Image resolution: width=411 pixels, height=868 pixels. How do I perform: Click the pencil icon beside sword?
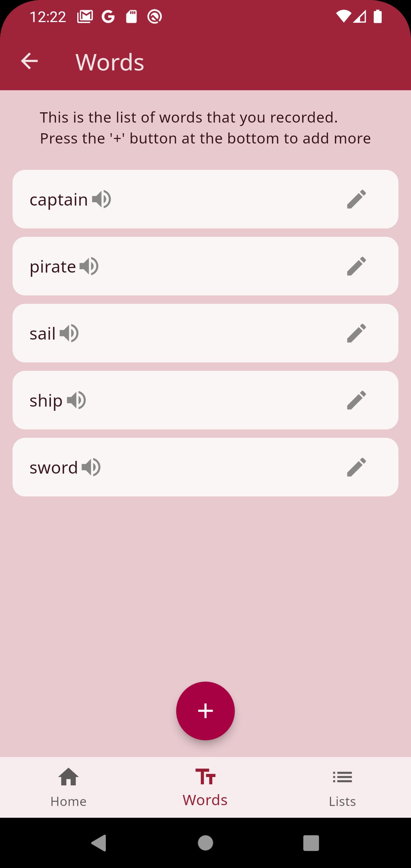click(x=357, y=467)
